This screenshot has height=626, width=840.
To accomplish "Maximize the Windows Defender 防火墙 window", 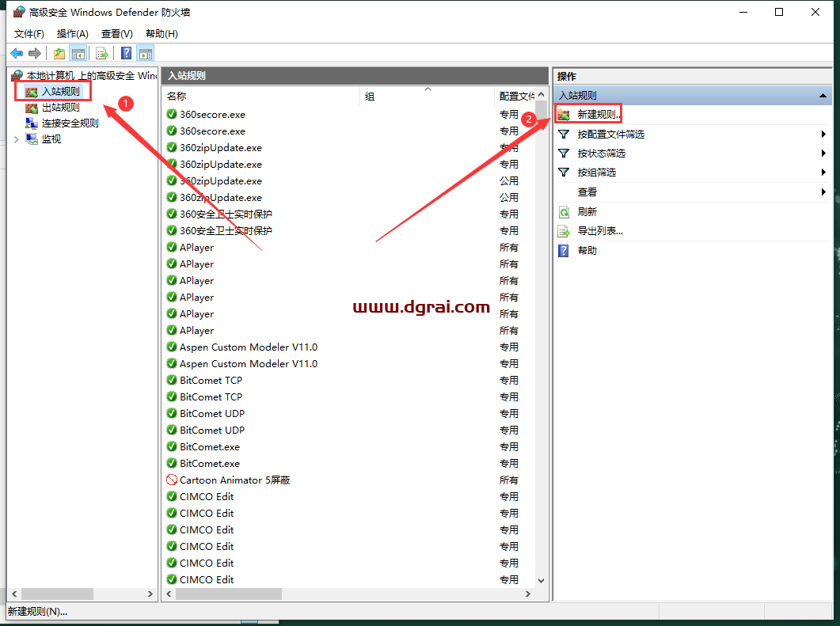I will tap(779, 12).
